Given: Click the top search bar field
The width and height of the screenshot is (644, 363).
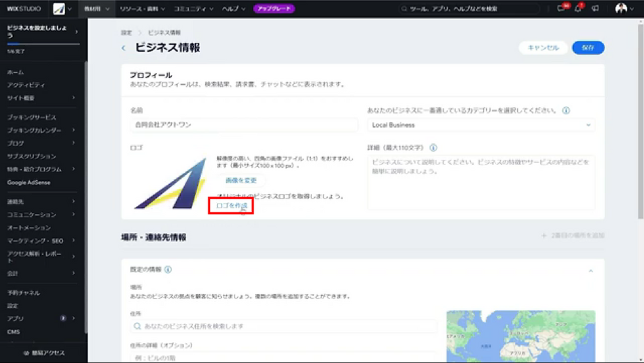Looking at the screenshot, I should pos(469,9).
